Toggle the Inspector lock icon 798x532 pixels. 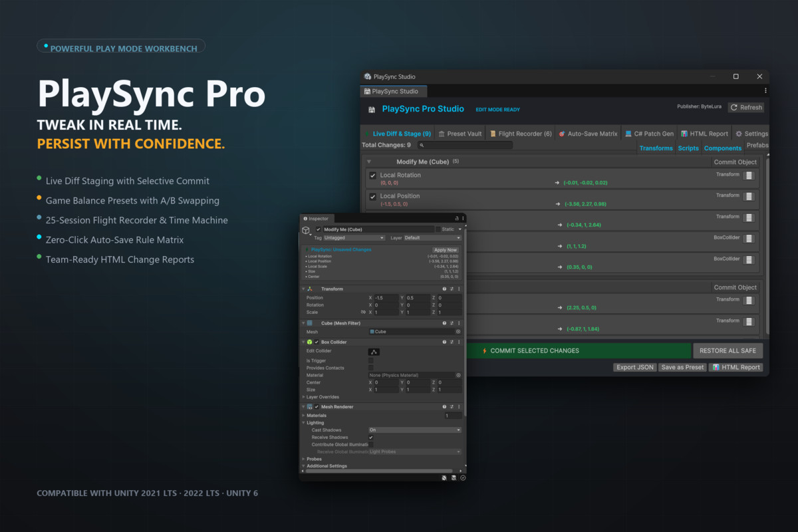coord(457,218)
